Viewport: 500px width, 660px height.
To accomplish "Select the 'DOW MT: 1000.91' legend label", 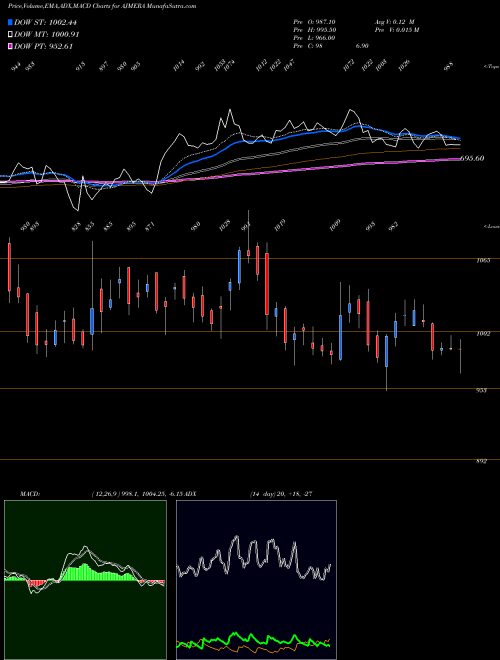I will (x=47, y=35).
